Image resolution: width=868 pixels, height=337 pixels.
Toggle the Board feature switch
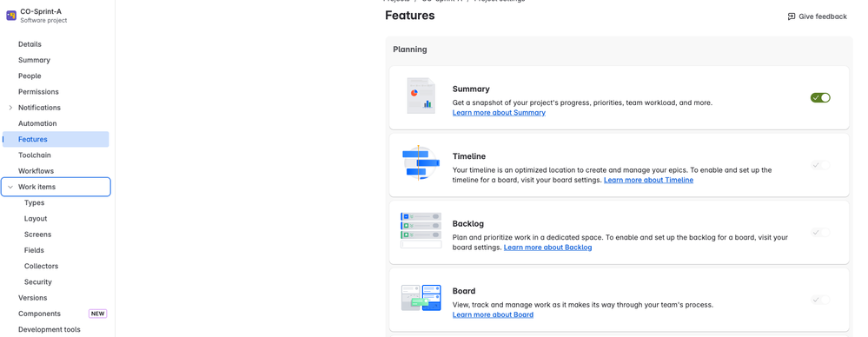(x=820, y=300)
